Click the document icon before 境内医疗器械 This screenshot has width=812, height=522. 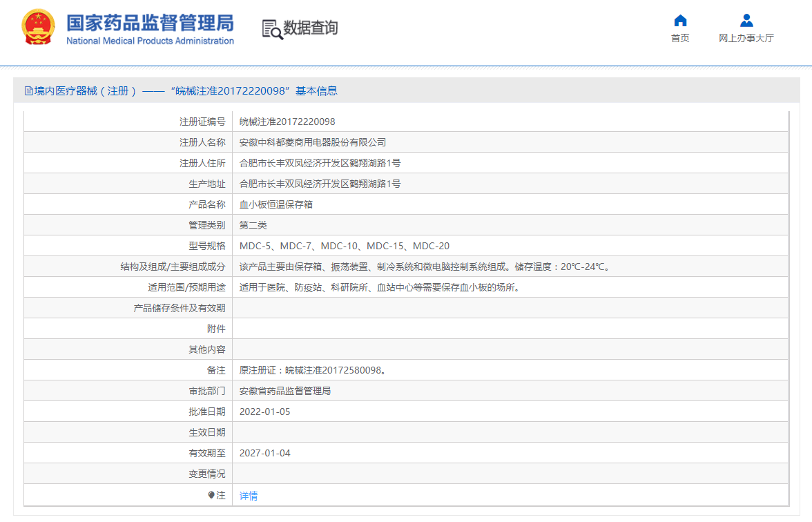tap(29, 91)
